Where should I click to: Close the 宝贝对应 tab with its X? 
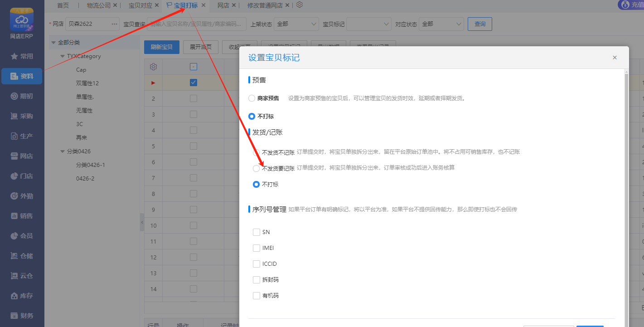point(157,5)
